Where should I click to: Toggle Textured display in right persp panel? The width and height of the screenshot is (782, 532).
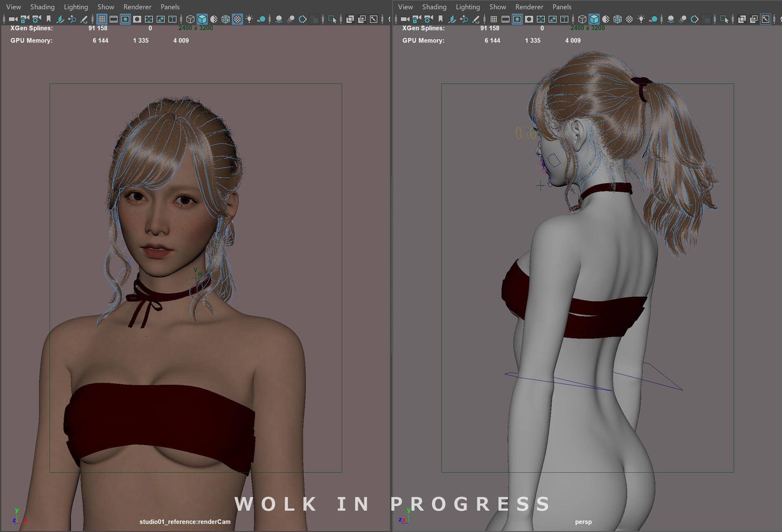(629, 19)
